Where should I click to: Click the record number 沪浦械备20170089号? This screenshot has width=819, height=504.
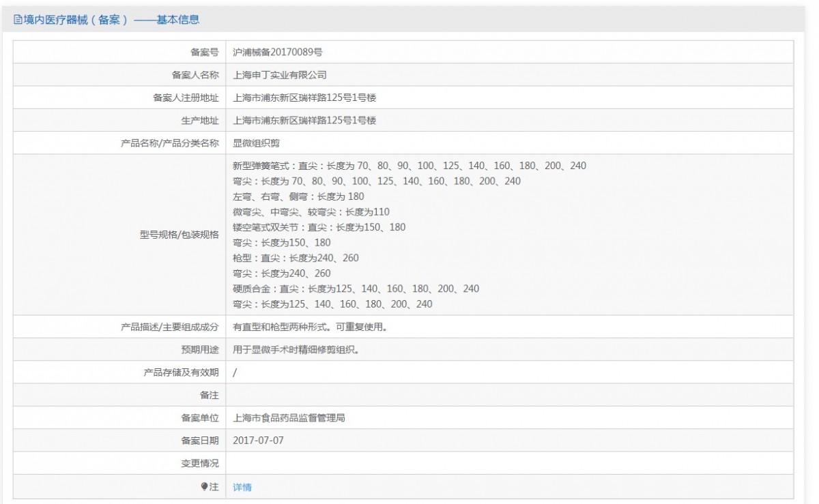pyautogui.click(x=277, y=52)
